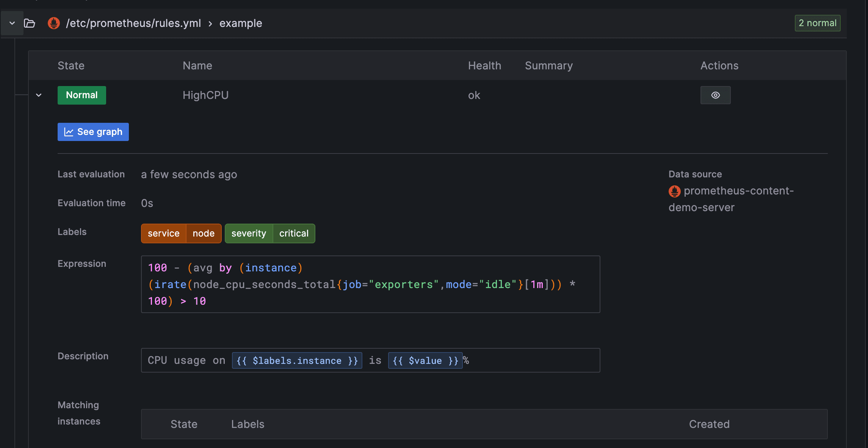The width and height of the screenshot is (868, 448).
Task: Click the Health column header
Action: click(x=484, y=66)
